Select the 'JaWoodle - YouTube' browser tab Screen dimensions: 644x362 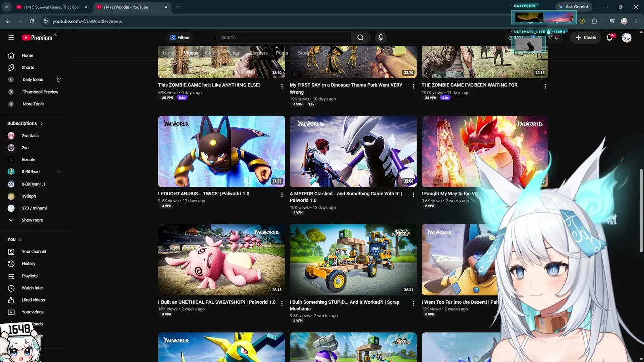click(x=133, y=7)
